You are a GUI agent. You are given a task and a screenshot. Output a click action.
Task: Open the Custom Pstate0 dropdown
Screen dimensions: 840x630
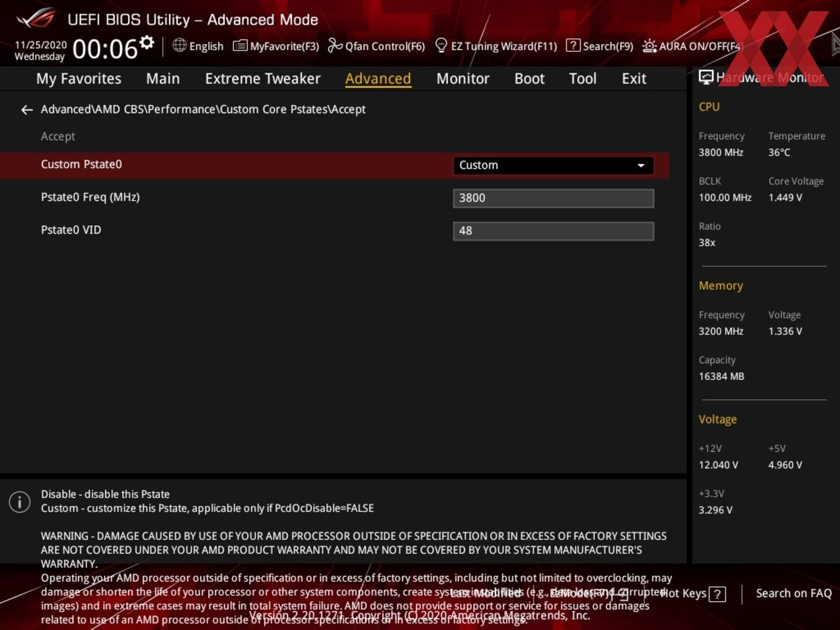click(553, 166)
